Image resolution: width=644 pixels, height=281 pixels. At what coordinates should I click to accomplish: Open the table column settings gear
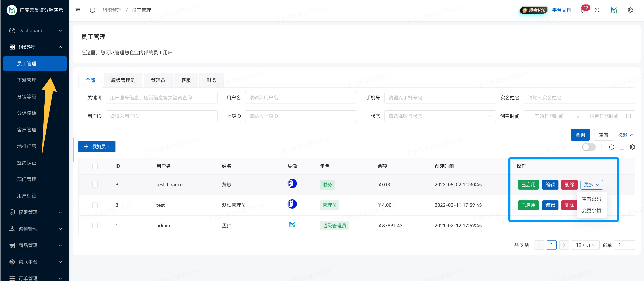[632, 147]
